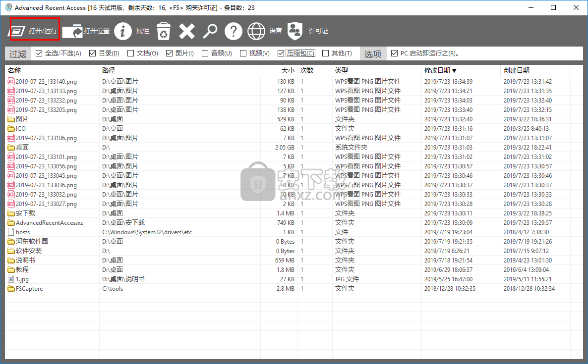Click folder icon of FSCapture row
The height and width of the screenshot is (364, 588).
pyautogui.click(x=11, y=288)
